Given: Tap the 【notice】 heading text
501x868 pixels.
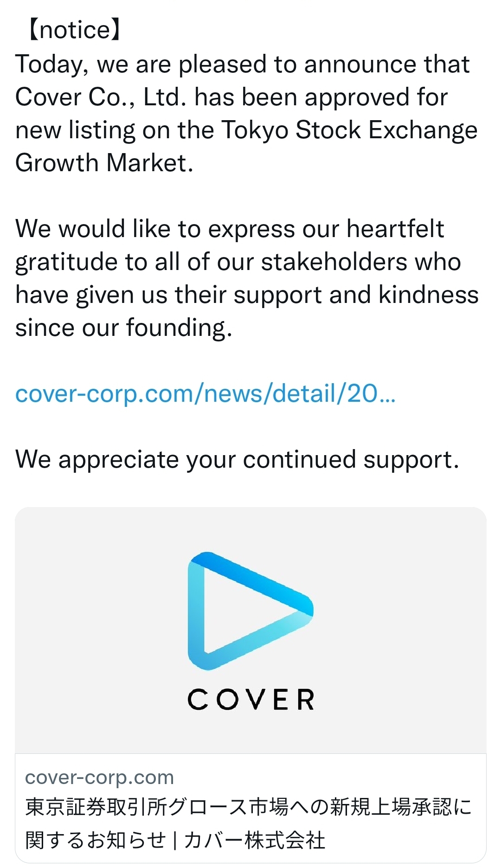Looking at the screenshot, I should [74, 30].
